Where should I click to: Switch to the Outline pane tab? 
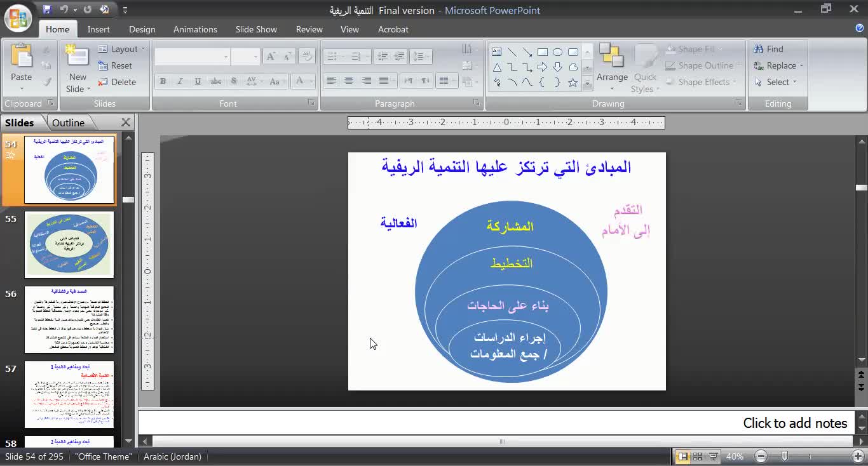coord(68,123)
